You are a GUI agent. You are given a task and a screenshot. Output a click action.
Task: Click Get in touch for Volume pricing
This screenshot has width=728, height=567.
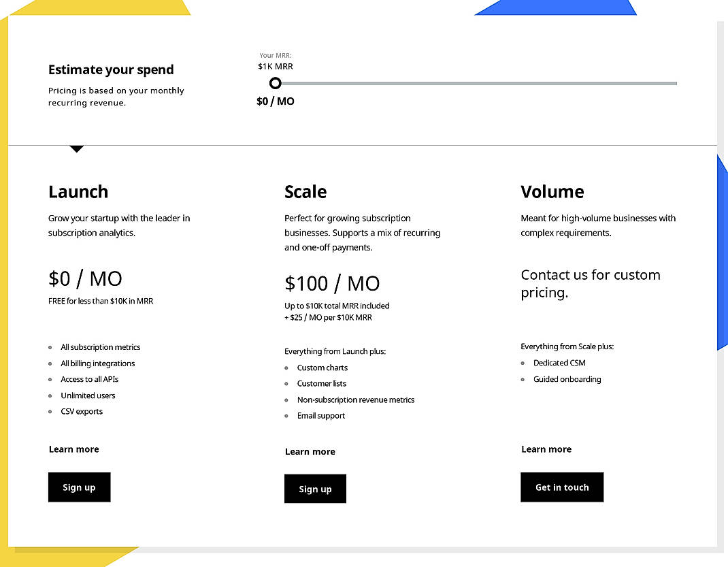(x=562, y=487)
